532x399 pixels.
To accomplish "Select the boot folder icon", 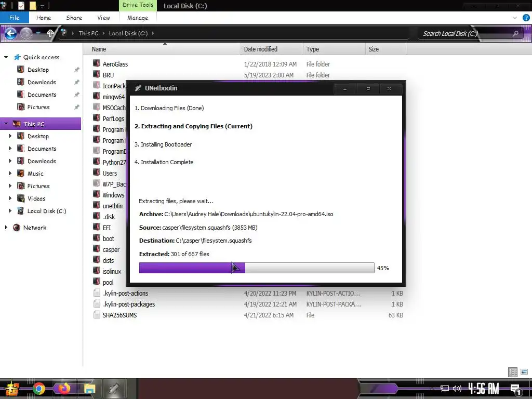I will (97, 238).
